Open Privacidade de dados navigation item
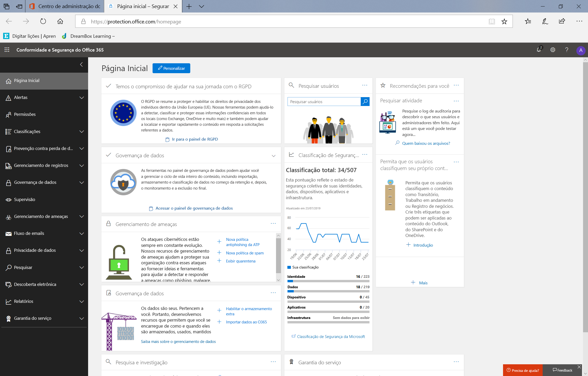 (44, 250)
